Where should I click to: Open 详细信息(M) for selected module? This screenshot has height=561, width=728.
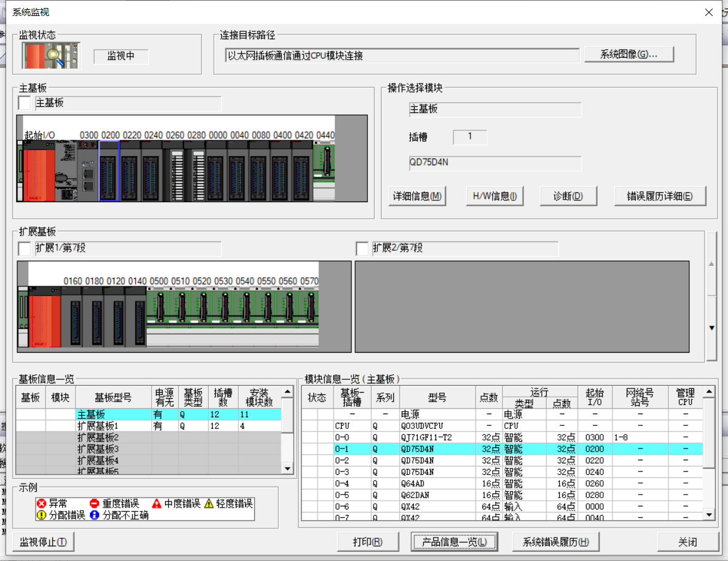click(x=418, y=197)
